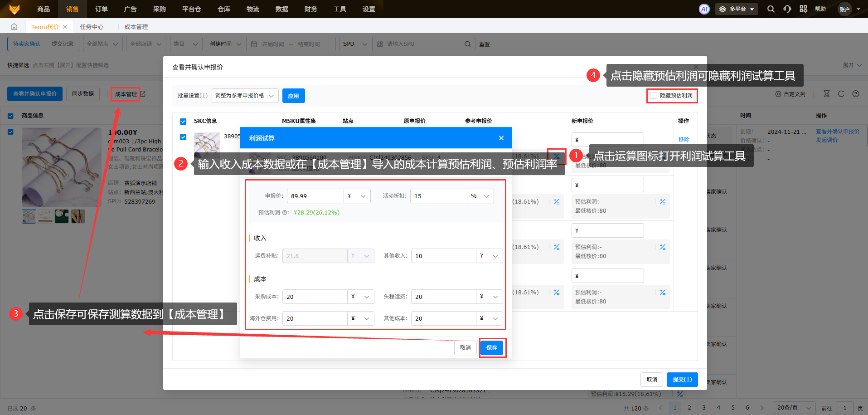This screenshot has width=868, height=415.
Task: Save the profit calculation
Action: (x=492, y=348)
